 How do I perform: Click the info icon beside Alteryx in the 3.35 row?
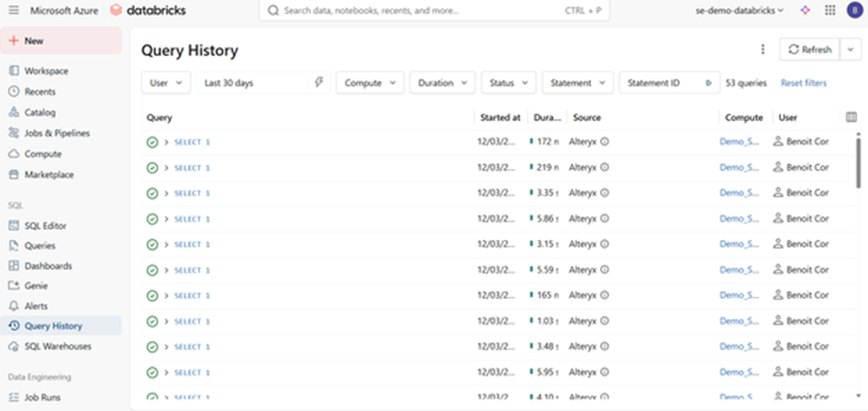604,193
